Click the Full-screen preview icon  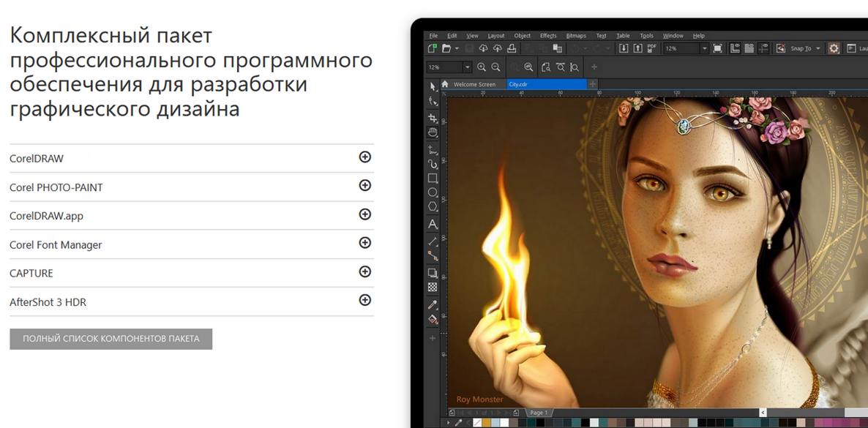[717, 48]
